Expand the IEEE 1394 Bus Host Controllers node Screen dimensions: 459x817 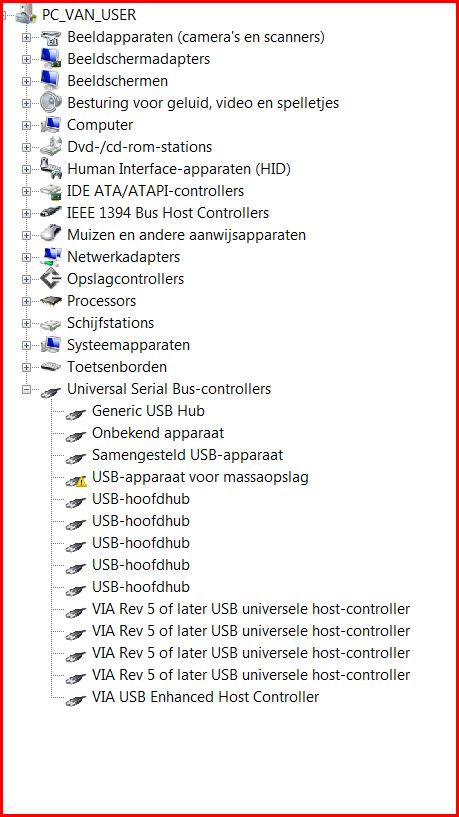pos(26,213)
